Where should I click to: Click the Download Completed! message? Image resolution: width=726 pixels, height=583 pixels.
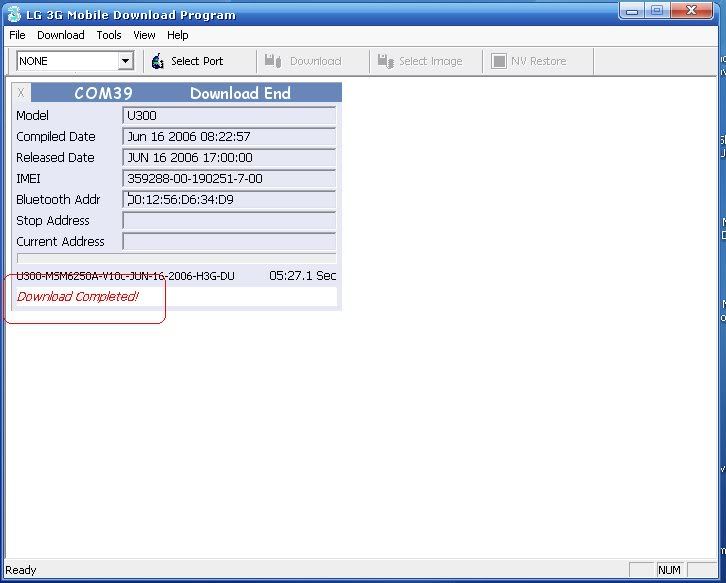coord(77,296)
